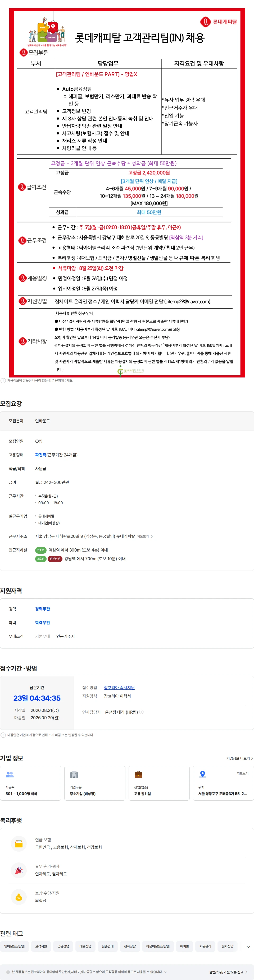Open 기업정보 더보기 link
Image resolution: width=254 pixels, height=980 pixels.
click(239, 758)
